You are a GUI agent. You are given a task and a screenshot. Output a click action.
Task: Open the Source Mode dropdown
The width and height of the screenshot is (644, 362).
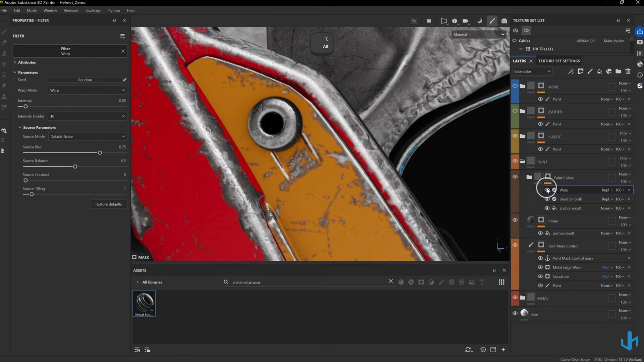(x=87, y=137)
